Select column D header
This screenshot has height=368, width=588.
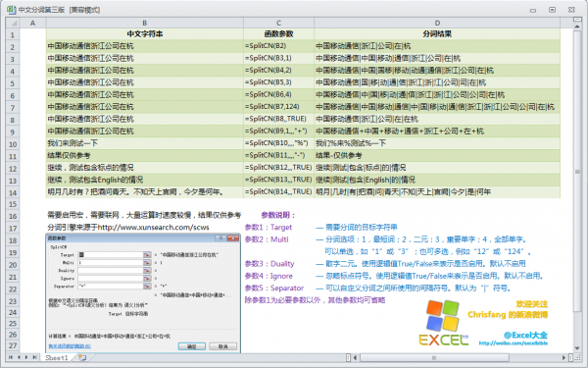(x=437, y=23)
